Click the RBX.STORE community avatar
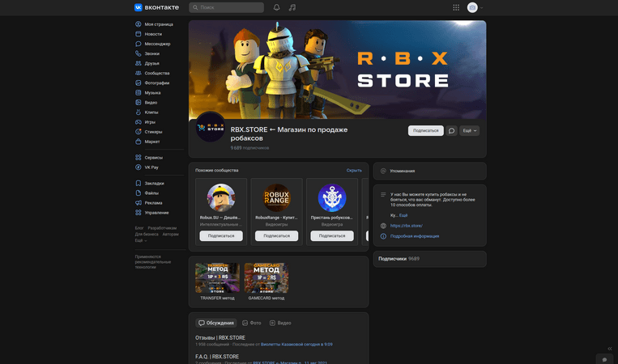 point(211,127)
